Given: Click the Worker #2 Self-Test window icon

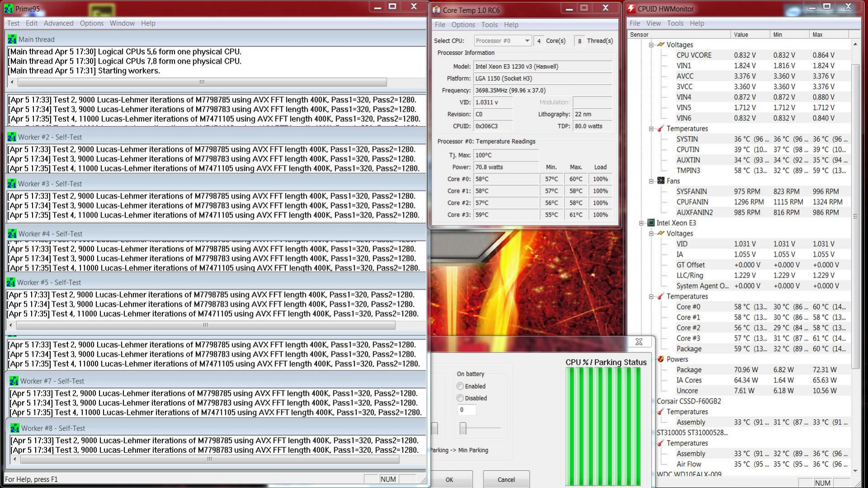Looking at the screenshot, I should tap(12, 137).
